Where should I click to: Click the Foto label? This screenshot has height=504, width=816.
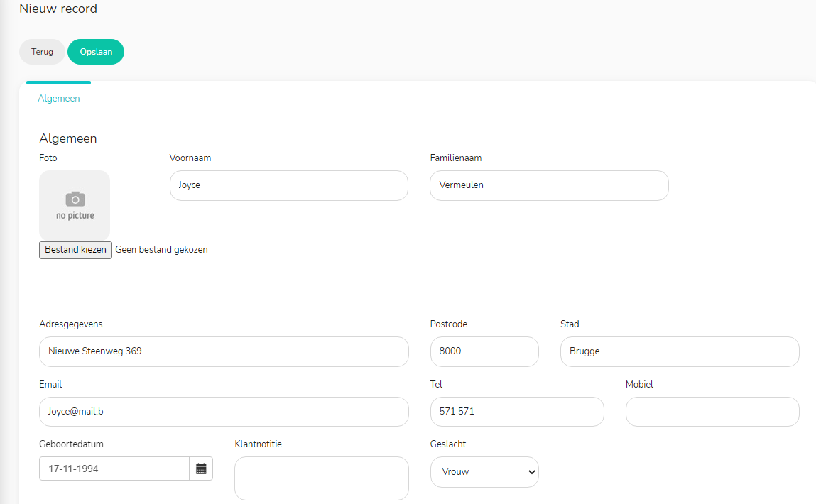[x=48, y=158]
